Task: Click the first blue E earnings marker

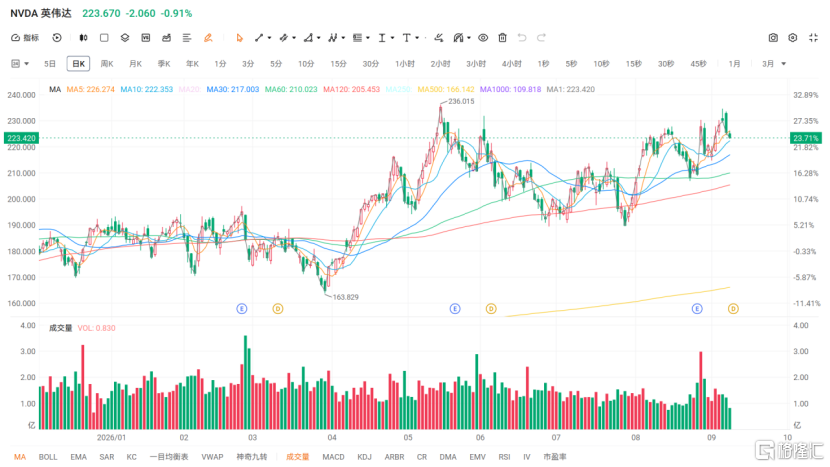Action: (241, 309)
